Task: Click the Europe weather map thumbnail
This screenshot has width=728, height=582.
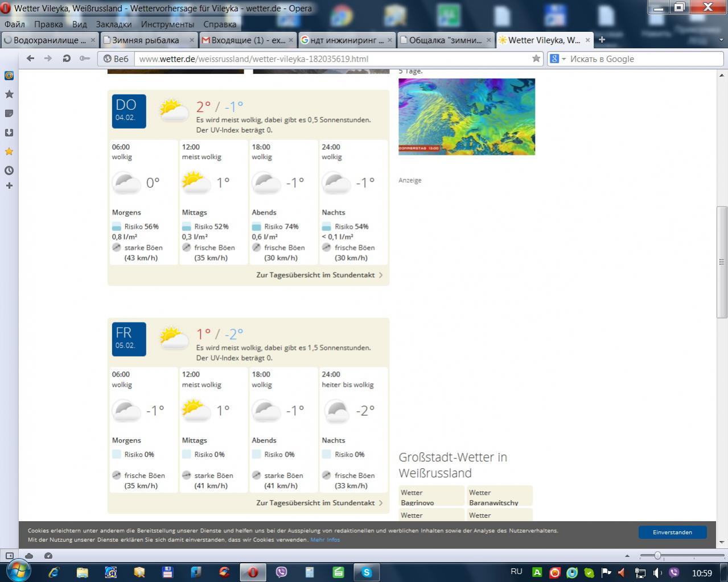Action: [x=466, y=117]
